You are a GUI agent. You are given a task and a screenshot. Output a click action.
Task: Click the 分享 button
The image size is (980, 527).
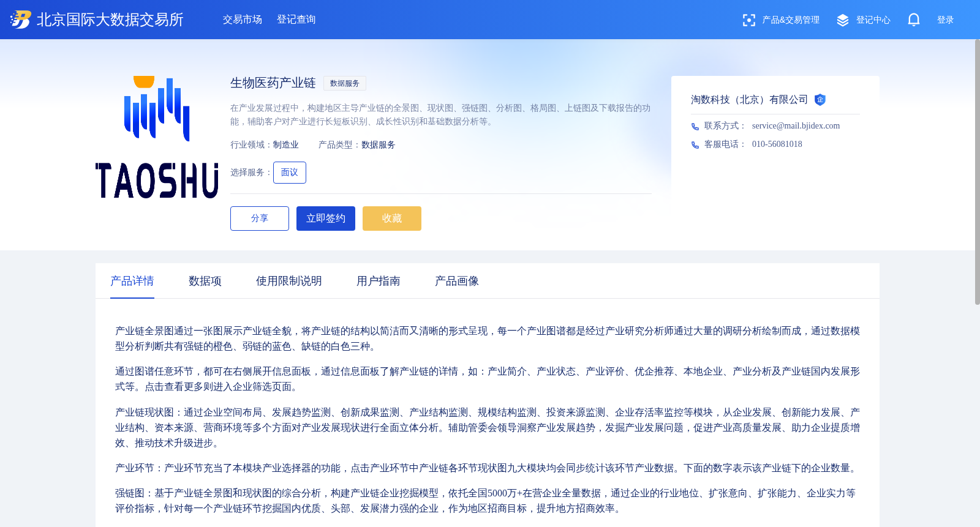coord(260,219)
